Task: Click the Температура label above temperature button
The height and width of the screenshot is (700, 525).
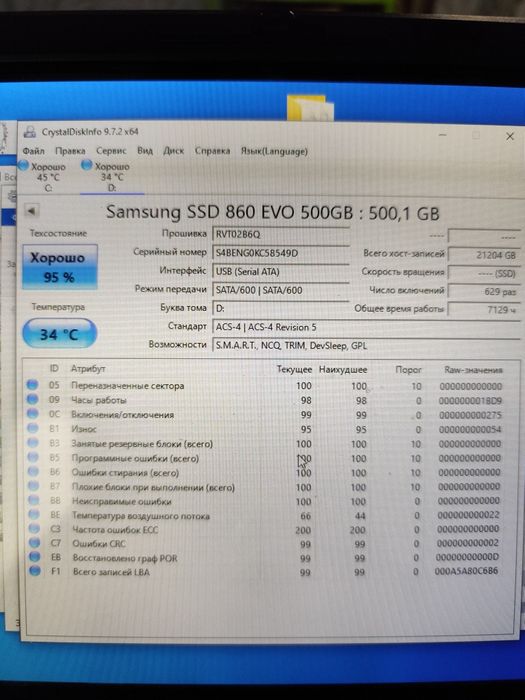Action: tap(58, 307)
